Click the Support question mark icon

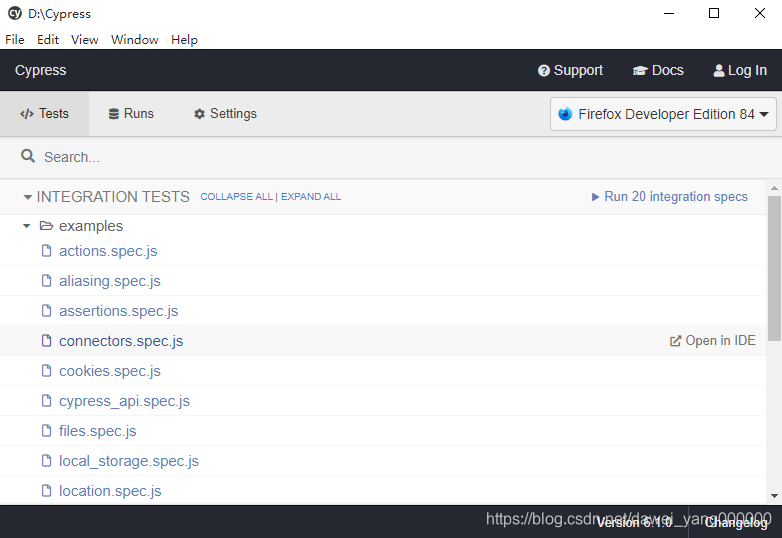coord(544,71)
